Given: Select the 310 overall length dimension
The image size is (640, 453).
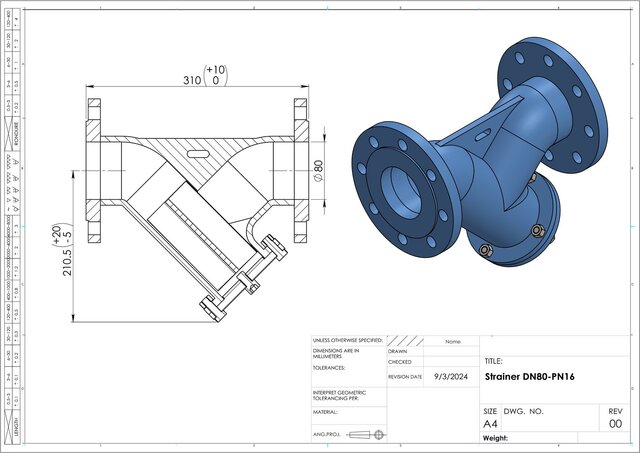Looking at the screenshot, I should [x=190, y=80].
